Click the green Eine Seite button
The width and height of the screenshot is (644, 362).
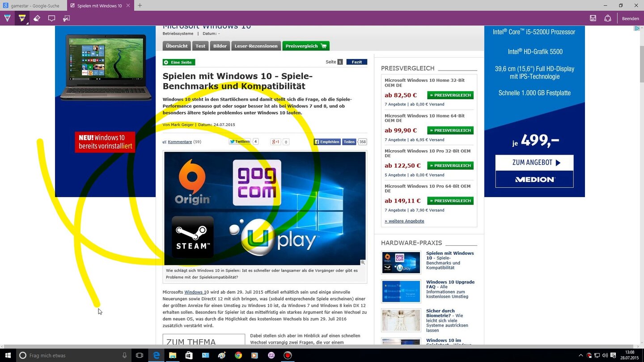[x=179, y=62]
